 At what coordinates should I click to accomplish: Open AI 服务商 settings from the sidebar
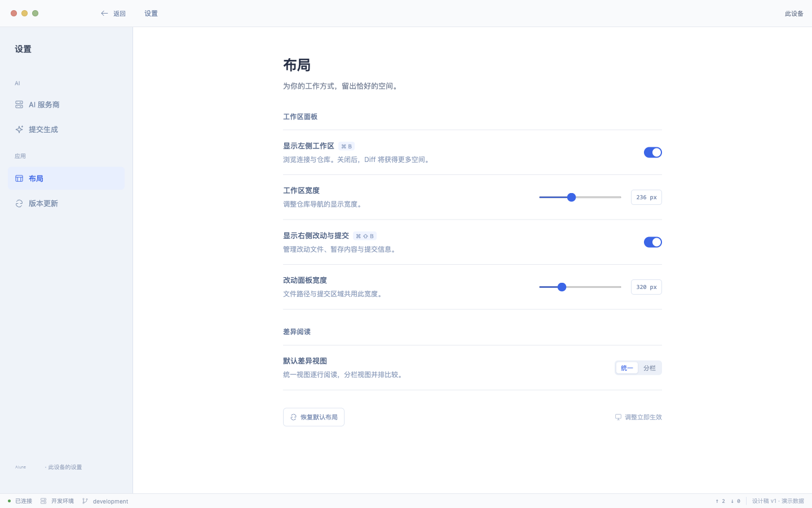[66, 104]
